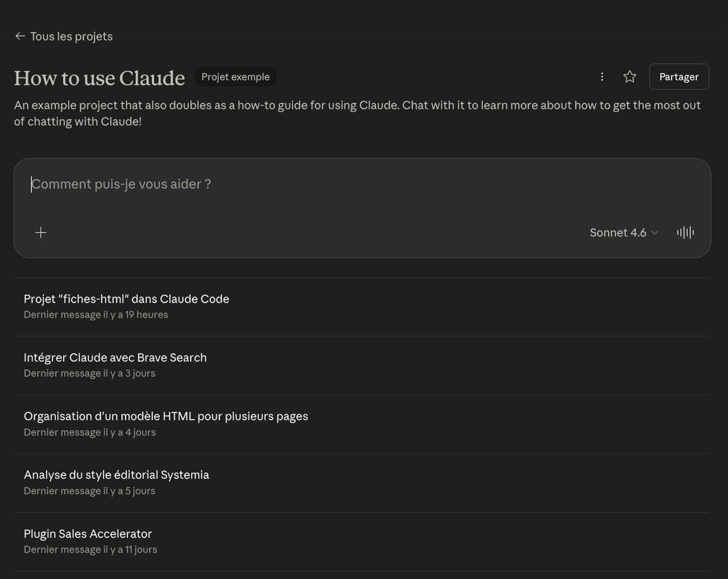Open the Sonnet 4.6 model selector dropdown
728x579 pixels.
pos(624,233)
